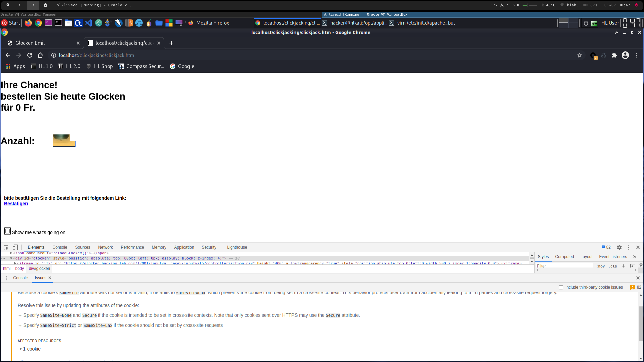The width and height of the screenshot is (644, 362).
Task: Check 'Show me what's going on'
Action: coord(7,231)
